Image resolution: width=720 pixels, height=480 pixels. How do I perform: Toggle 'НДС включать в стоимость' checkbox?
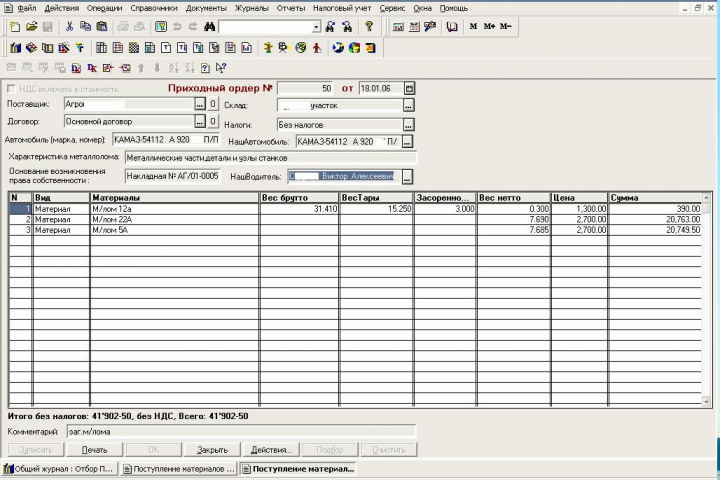[x=11, y=88]
